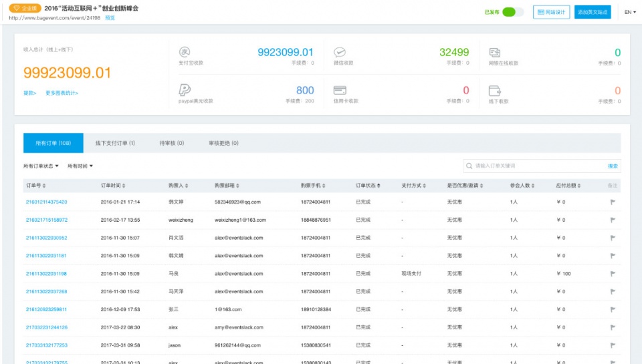Open order link 216113022037268

click(46, 292)
